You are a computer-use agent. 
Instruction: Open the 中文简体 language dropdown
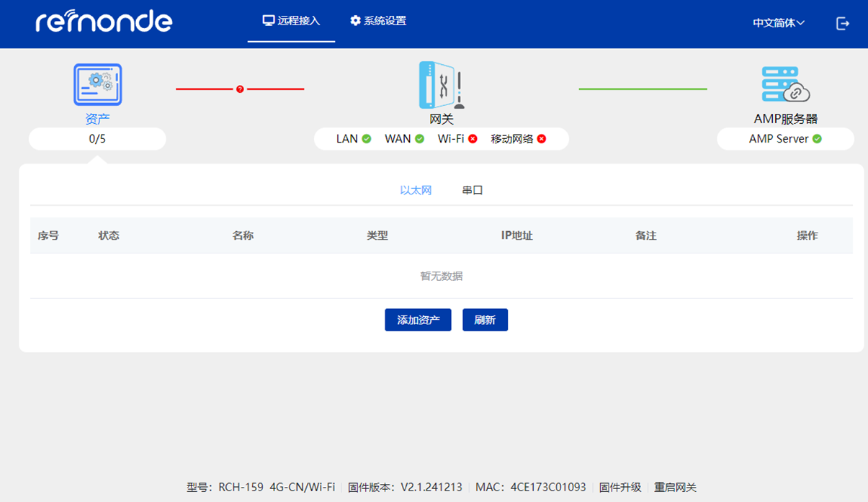778,22
